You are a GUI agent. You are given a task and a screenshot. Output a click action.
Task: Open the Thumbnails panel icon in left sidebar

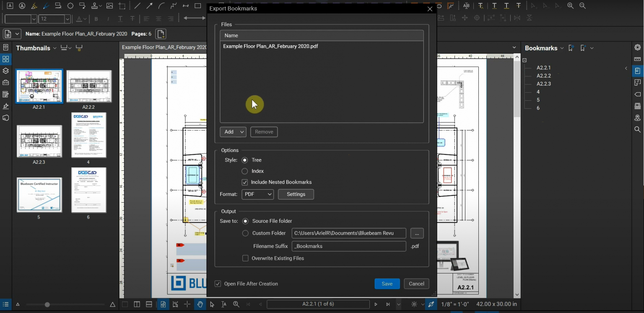click(x=5, y=59)
